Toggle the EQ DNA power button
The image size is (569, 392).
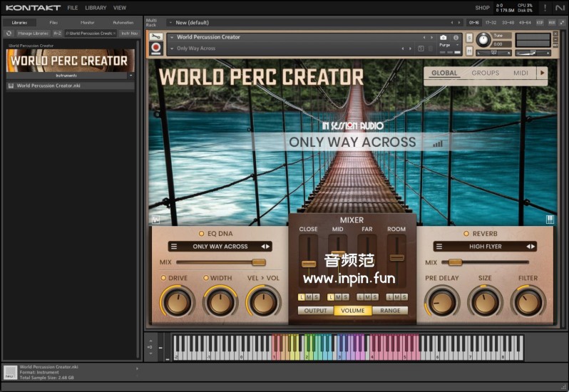pos(201,234)
